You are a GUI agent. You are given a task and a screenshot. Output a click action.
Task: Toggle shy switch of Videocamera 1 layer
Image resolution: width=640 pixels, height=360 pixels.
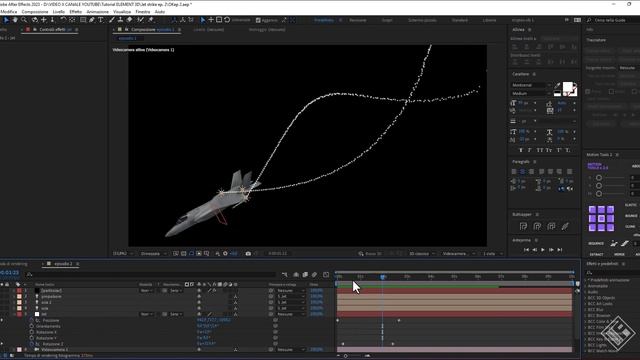point(199,350)
